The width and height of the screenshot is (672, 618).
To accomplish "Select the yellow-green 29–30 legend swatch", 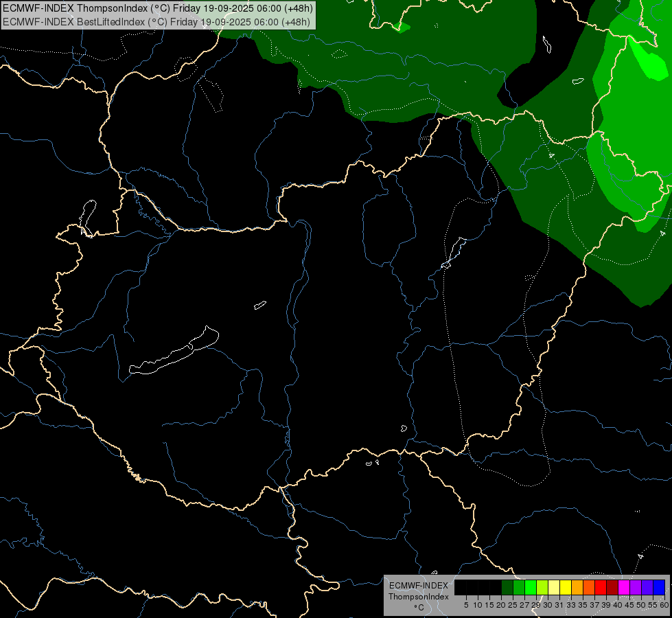I will pos(542,587).
